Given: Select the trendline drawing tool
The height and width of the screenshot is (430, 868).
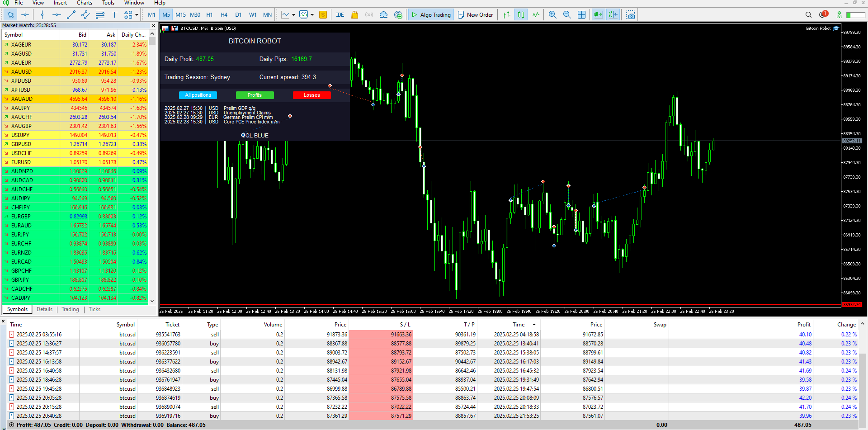Looking at the screenshot, I should [71, 15].
